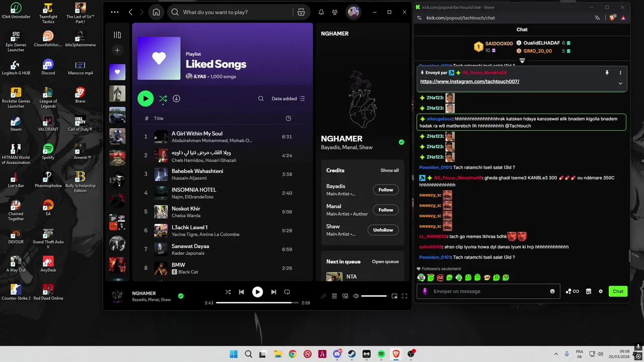The image size is (644, 362).
Task: Open Brave translate icon in address bar
Action: click(597, 18)
